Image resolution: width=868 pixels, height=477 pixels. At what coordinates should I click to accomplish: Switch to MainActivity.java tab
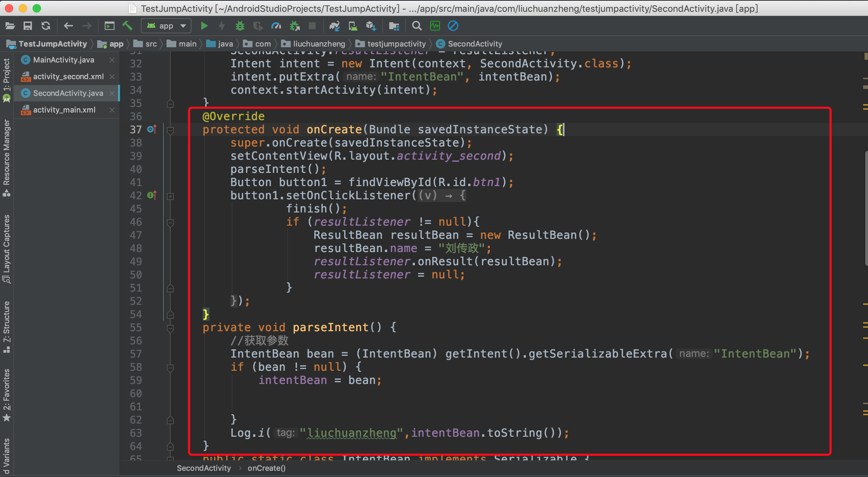[x=63, y=60]
